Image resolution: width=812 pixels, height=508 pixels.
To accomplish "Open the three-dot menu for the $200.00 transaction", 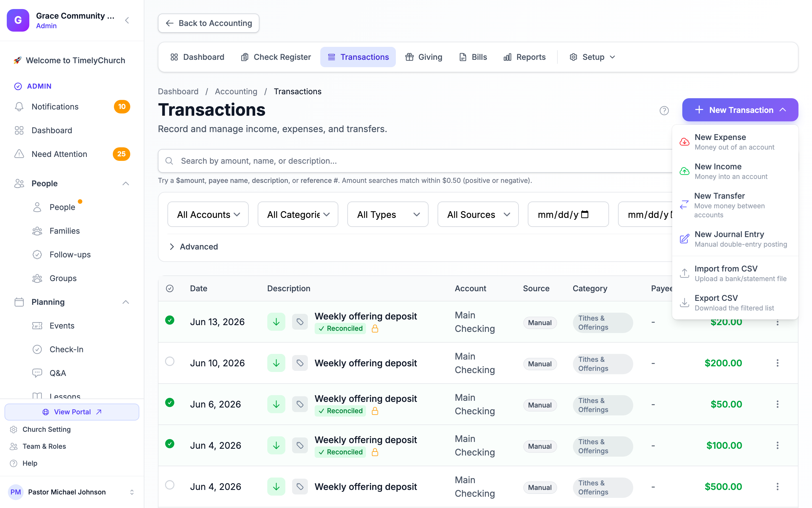I will pos(777,363).
